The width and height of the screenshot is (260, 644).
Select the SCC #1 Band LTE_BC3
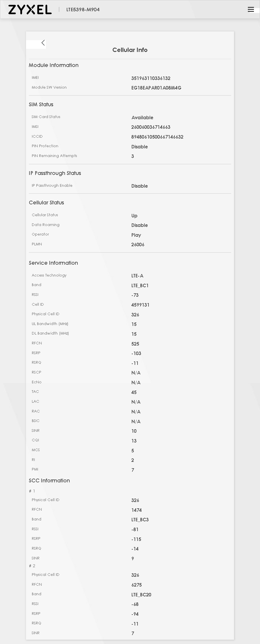(x=140, y=520)
